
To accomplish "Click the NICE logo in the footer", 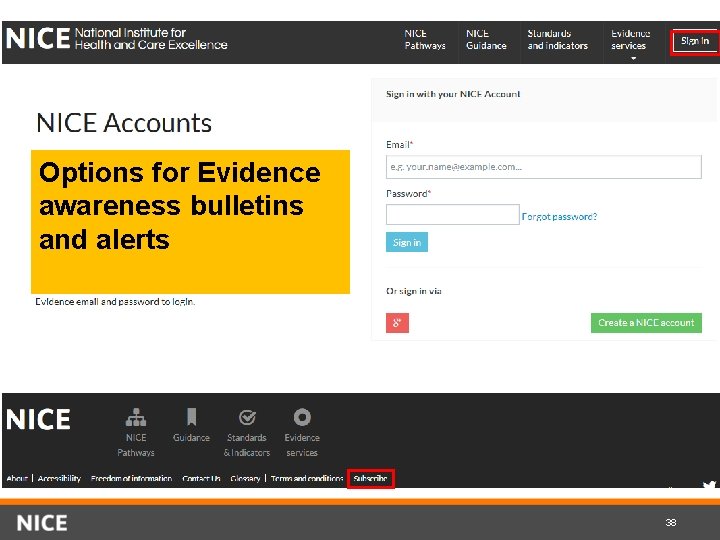I will (x=39, y=419).
